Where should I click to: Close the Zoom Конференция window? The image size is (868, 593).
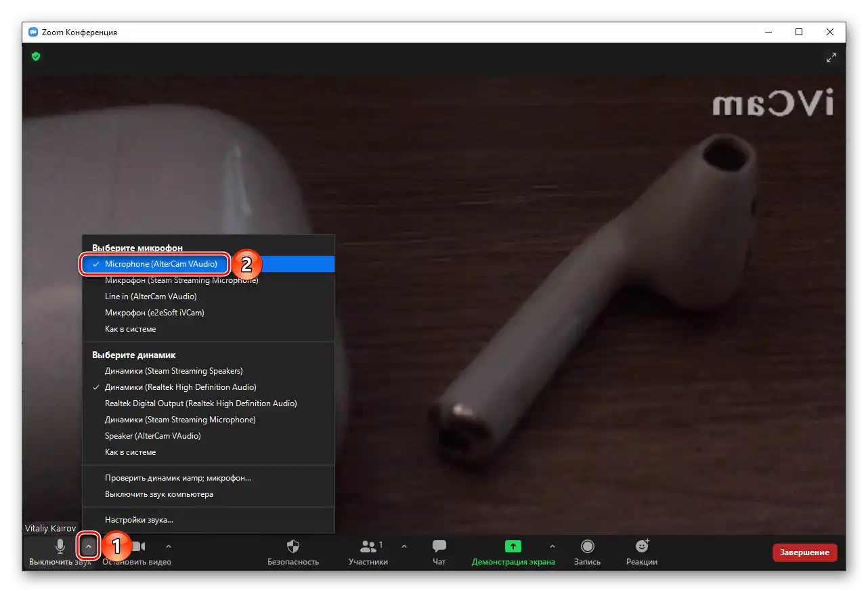click(x=830, y=32)
